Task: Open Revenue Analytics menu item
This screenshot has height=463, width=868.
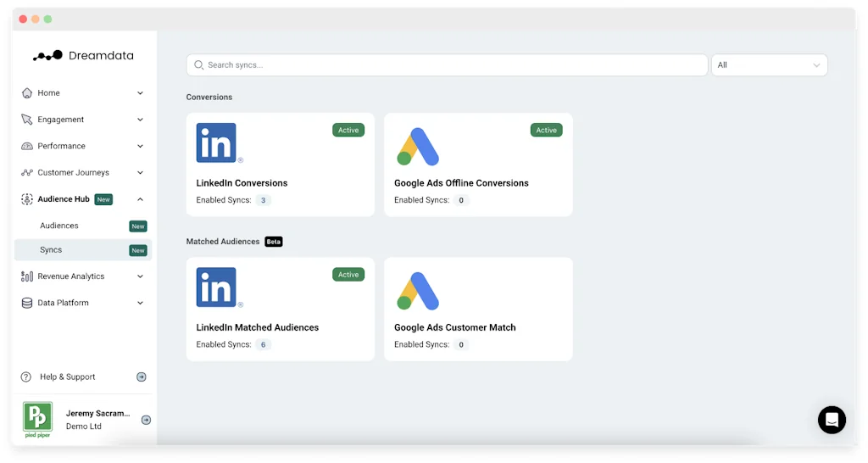Action: 83,276
